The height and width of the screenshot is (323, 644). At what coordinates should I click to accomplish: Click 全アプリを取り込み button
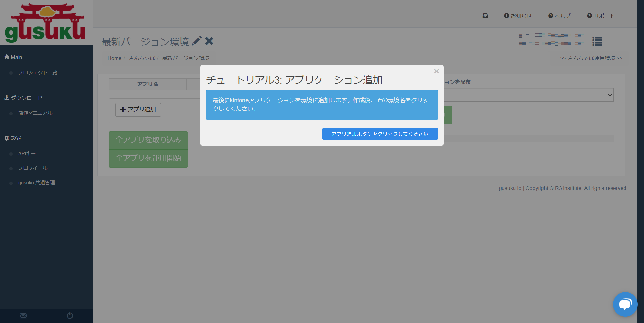click(148, 140)
